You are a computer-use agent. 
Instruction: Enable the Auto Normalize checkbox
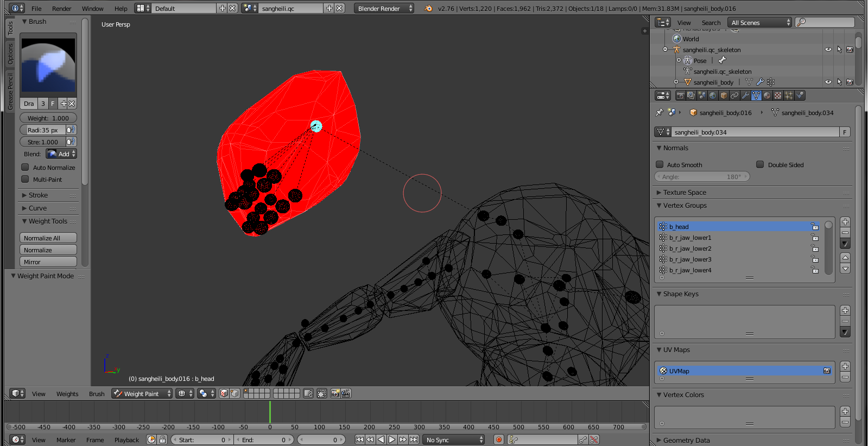click(x=25, y=167)
